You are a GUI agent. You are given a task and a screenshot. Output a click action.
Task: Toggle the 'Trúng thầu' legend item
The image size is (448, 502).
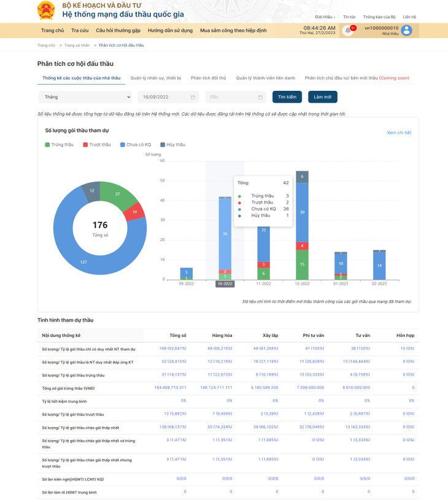tap(60, 145)
